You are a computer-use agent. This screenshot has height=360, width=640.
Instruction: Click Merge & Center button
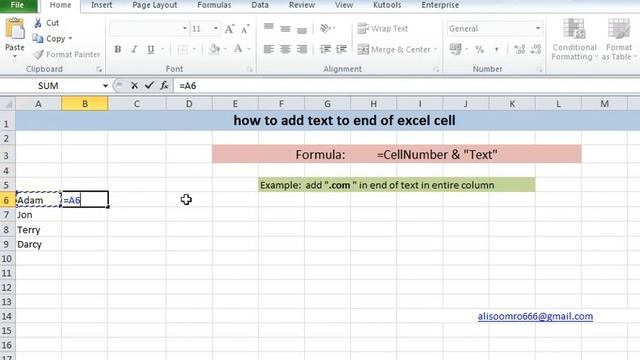[394, 49]
